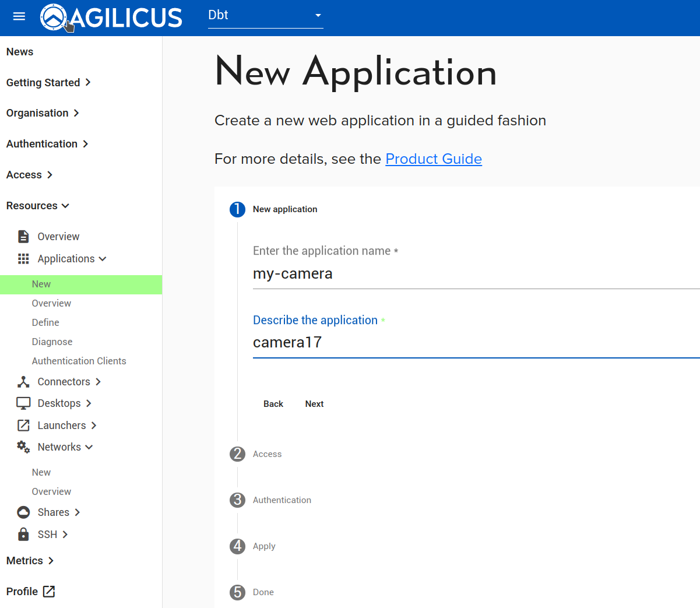The image size is (700, 608).
Task: Click the Product Guide link
Action: click(x=434, y=159)
